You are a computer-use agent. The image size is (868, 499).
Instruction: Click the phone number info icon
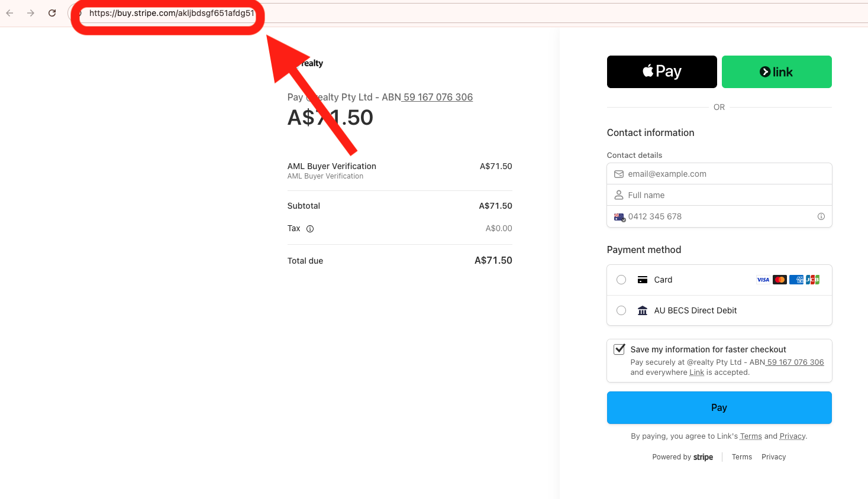[821, 216]
